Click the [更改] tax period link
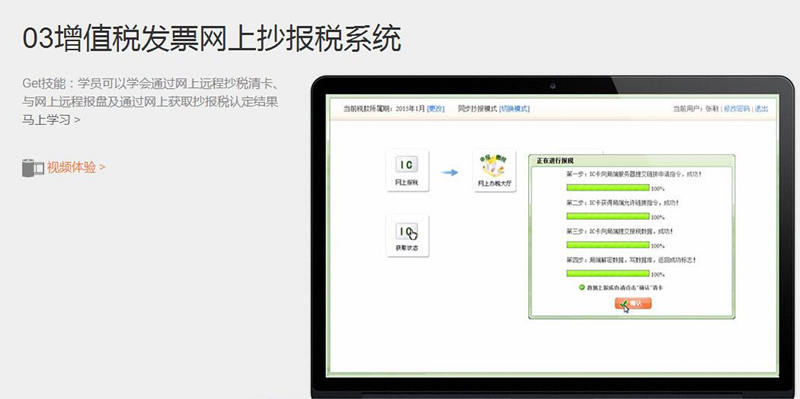800x399 pixels. pyautogui.click(x=436, y=109)
